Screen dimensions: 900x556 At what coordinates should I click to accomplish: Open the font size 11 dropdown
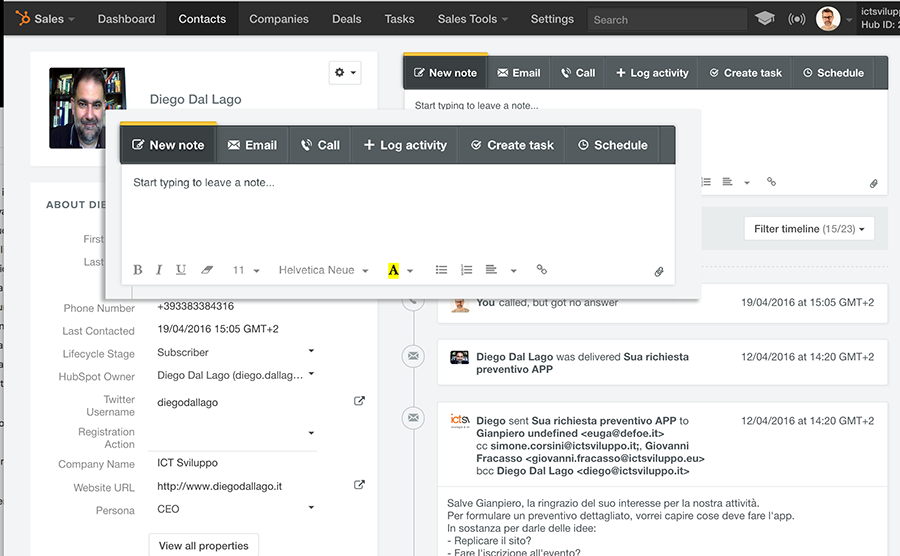[246, 270]
